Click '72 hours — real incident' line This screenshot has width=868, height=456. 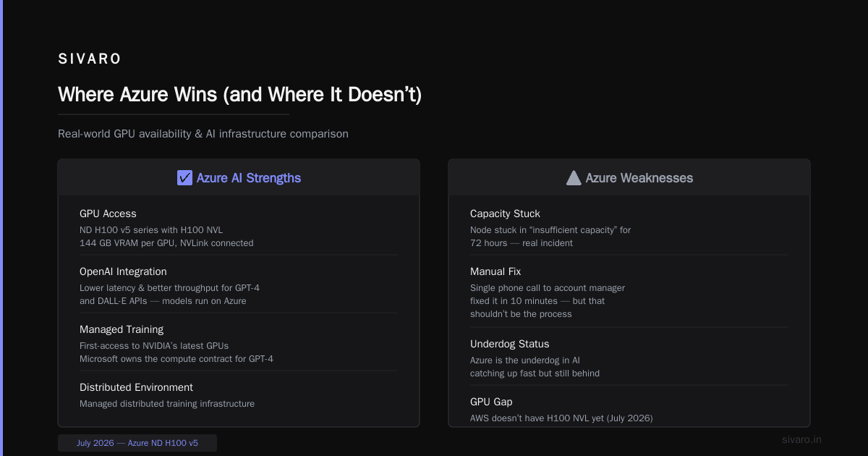[522, 243]
